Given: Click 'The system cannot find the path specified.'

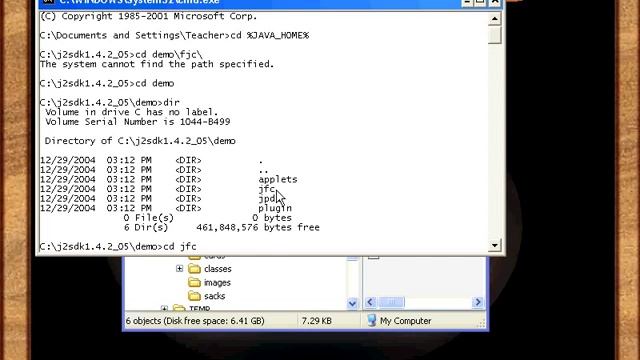Looking at the screenshot, I should click(157, 64).
